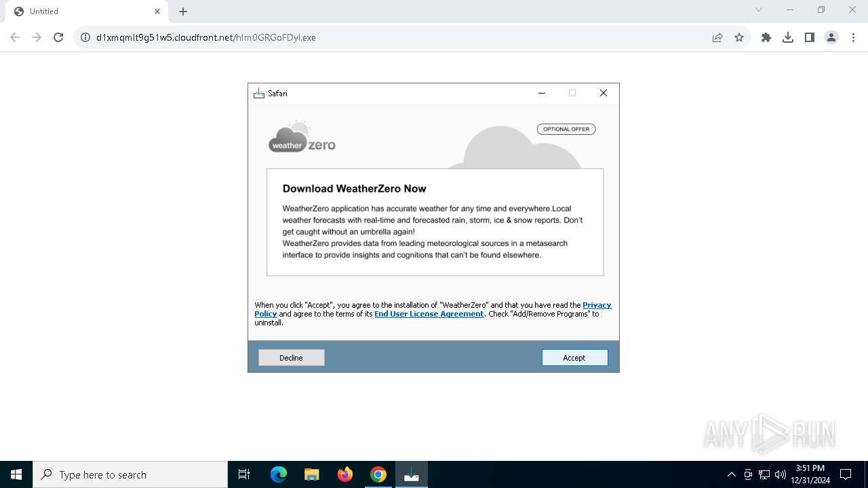
Task: Click the Download WeatherZero Now heading
Action: tap(354, 188)
